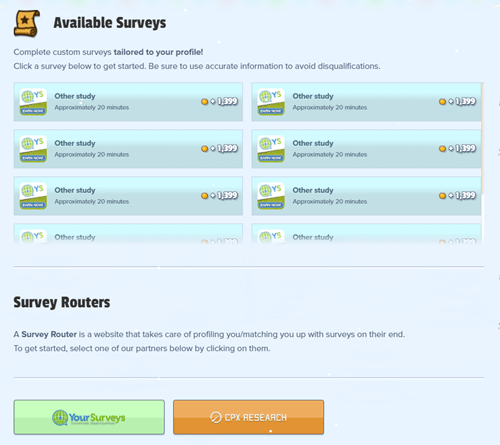Screen dimensions: 500x445
Task: Click the YS icon on first-row left survey
Action: pyautogui.click(x=33, y=102)
